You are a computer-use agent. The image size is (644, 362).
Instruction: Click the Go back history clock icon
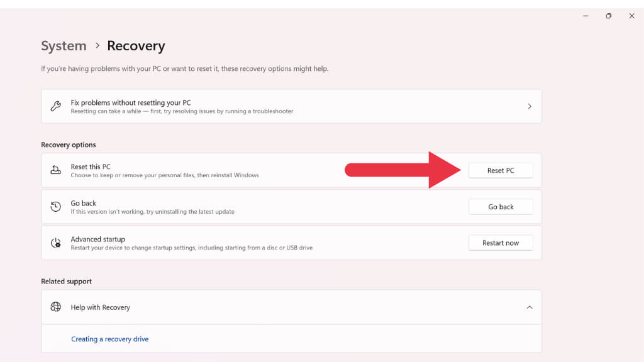[x=56, y=207]
